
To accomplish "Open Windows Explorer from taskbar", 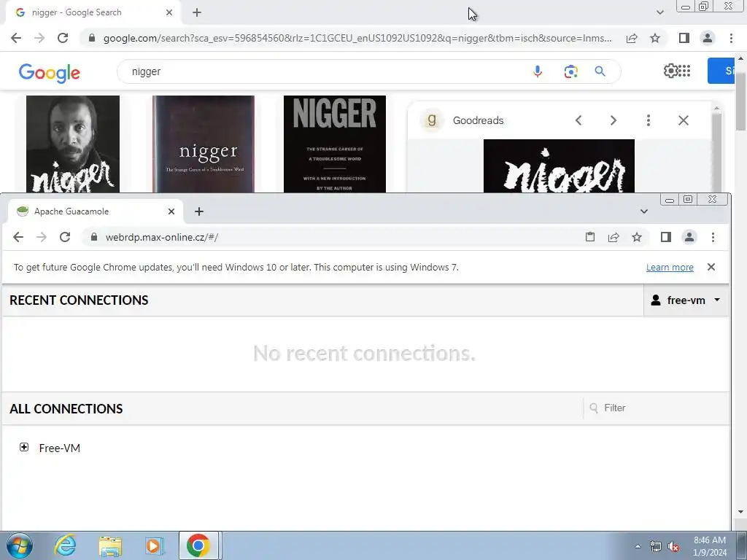I will point(110,545).
